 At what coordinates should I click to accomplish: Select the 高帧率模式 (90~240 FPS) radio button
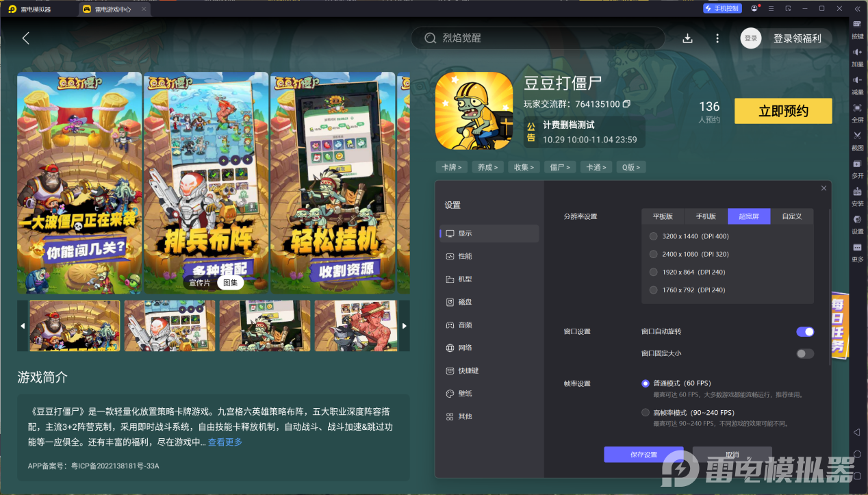tap(646, 413)
